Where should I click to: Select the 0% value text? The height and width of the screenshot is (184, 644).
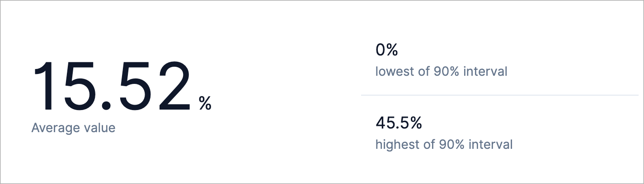386,50
